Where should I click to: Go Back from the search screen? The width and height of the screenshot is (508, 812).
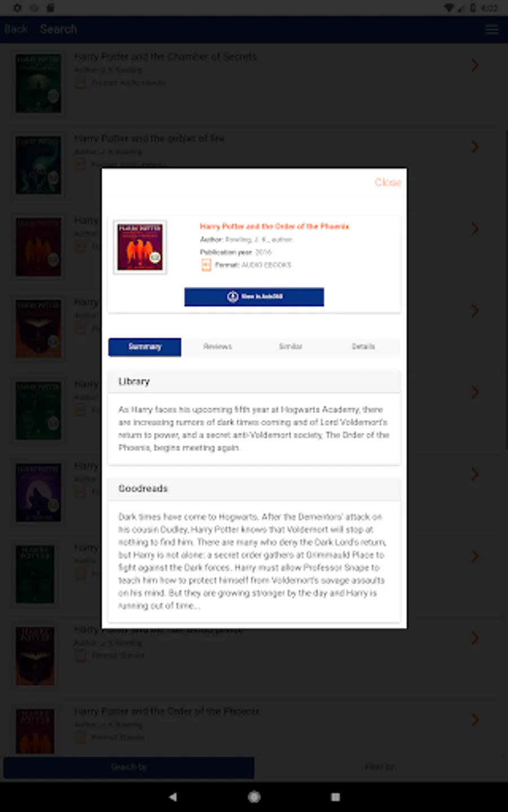(16, 29)
